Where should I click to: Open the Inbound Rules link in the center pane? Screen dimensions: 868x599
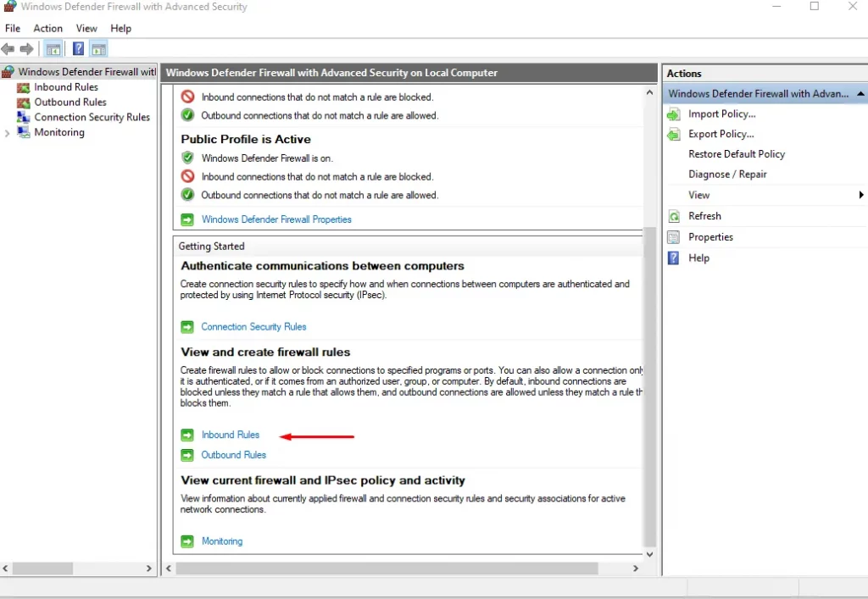point(231,435)
